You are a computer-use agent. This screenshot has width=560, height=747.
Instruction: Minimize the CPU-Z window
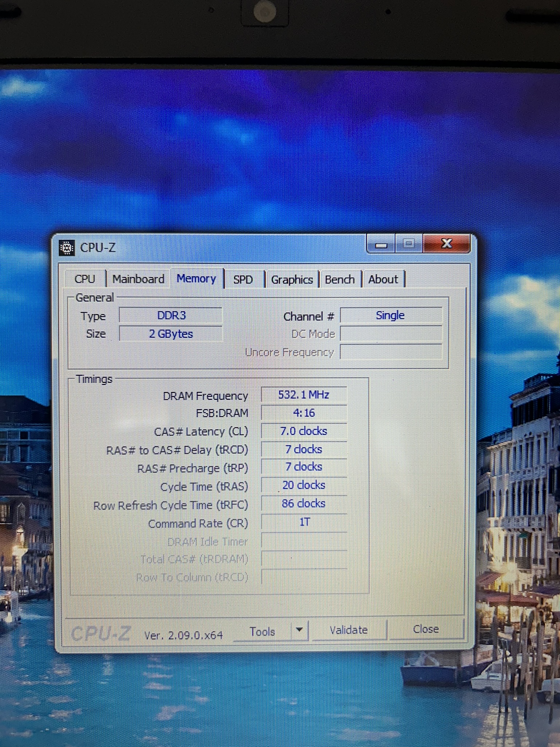pyautogui.click(x=381, y=245)
